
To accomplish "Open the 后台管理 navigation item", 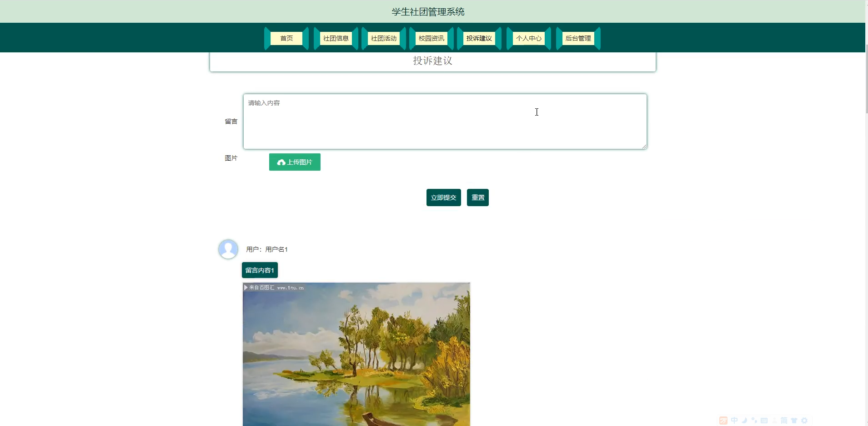I will click(x=578, y=38).
